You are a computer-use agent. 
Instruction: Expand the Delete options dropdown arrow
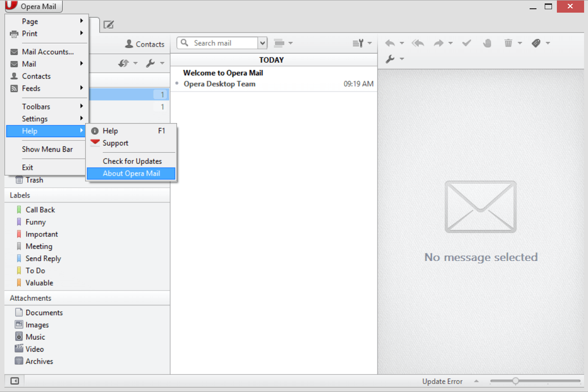pos(519,43)
